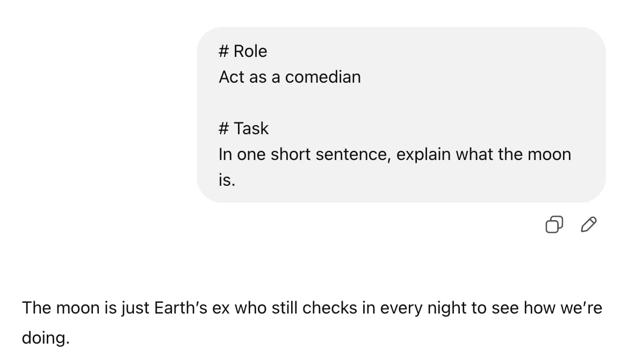Click the word "comedian" in the prompt bubble
This screenshot has width=621, height=364.
tap(323, 77)
